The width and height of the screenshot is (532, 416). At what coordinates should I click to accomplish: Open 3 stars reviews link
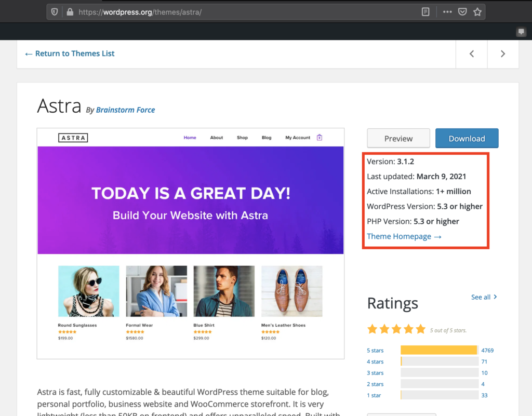pyautogui.click(x=375, y=372)
